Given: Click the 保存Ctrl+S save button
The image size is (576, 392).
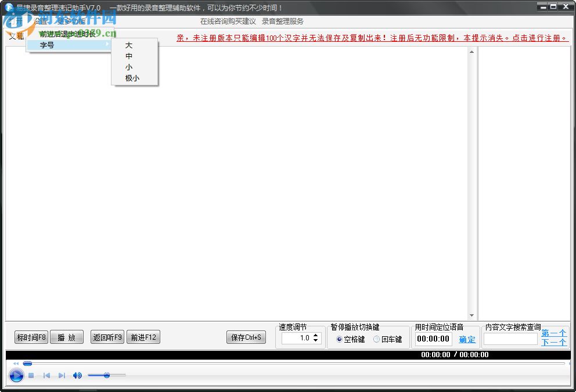Looking at the screenshot, I should (x=246, y=337).
